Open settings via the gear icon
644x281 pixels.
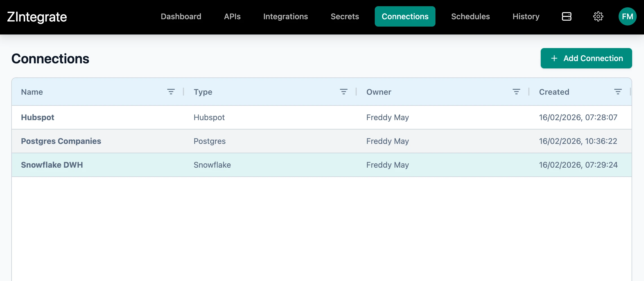click(598, 16)
